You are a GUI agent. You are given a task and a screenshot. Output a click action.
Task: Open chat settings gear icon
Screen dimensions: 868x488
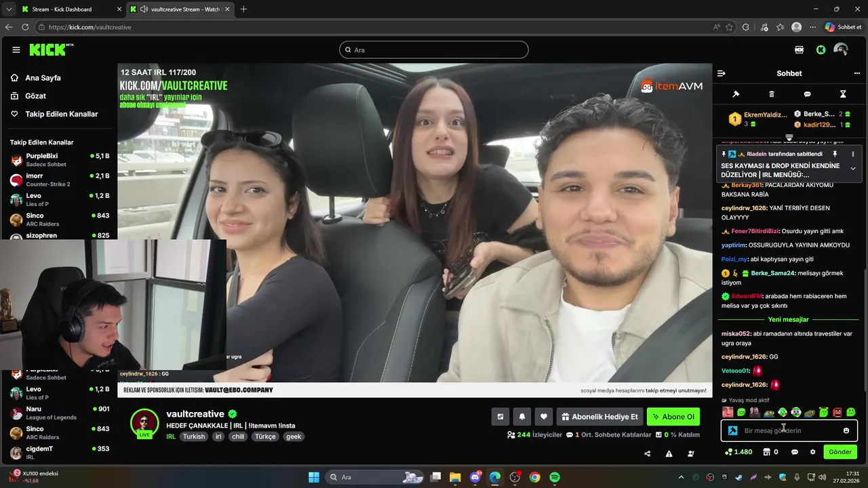(x=812, y=452)
